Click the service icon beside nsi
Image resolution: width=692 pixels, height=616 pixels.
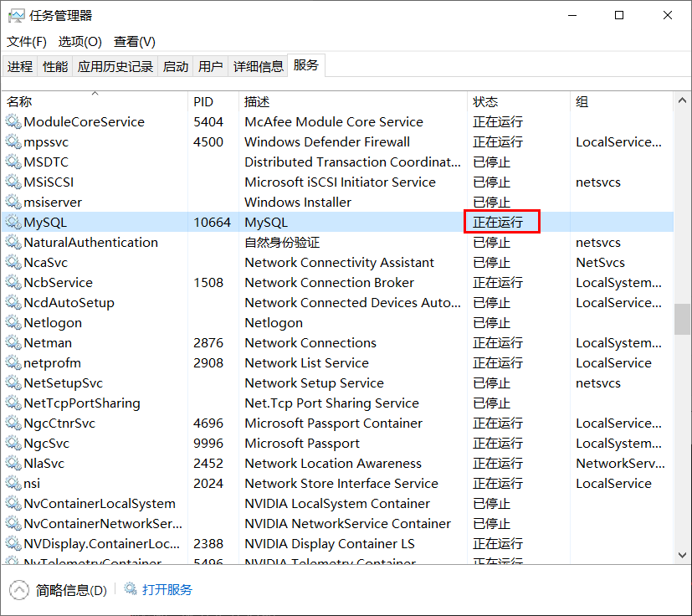[x=13, y=483]
